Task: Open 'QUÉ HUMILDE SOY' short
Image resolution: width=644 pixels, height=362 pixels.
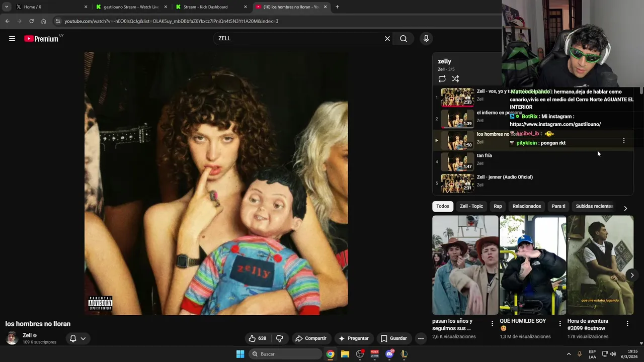Action: click(x=533, y=265)
